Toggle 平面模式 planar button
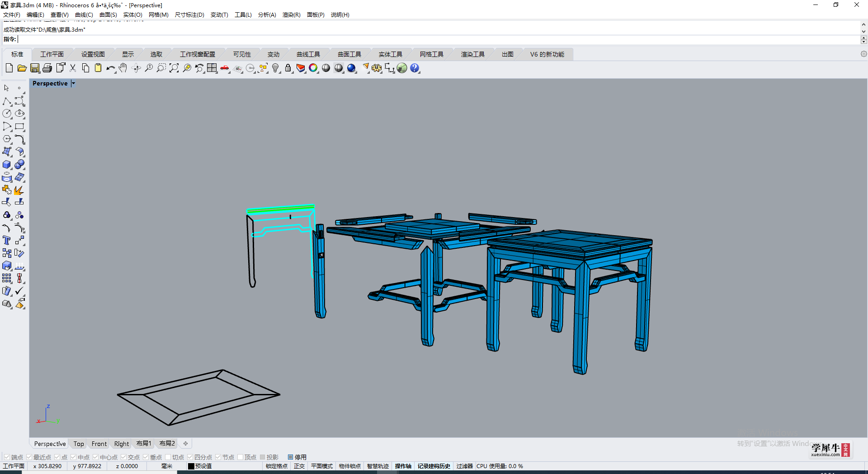 tap(322, 466)
